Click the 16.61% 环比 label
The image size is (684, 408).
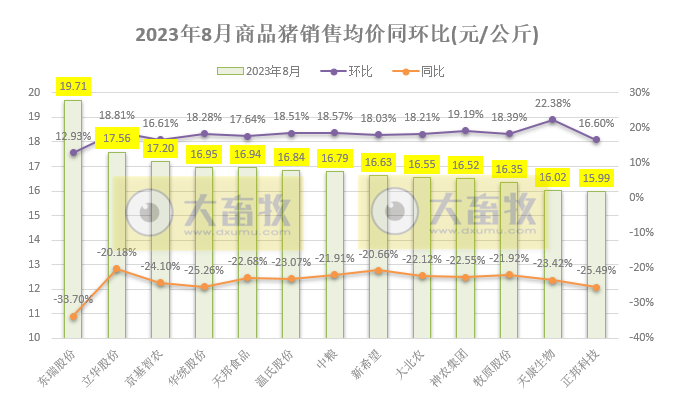pyautogui.click(x=161, y=123)
